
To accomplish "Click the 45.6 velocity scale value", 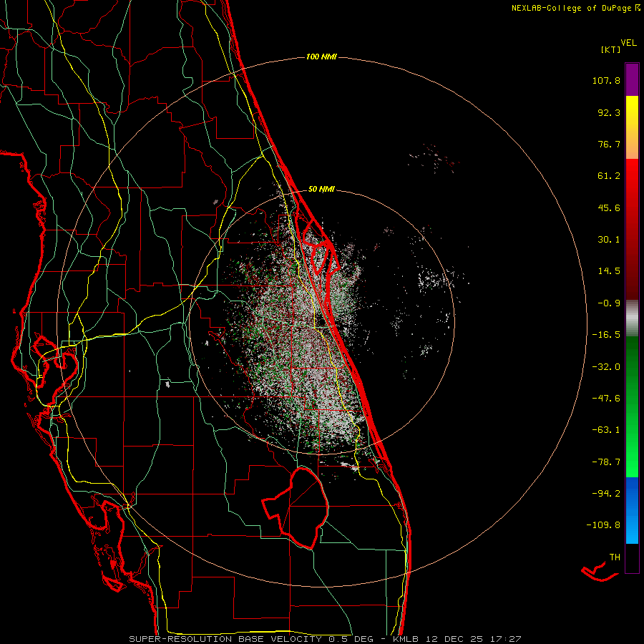I will (x=609, y=208).
